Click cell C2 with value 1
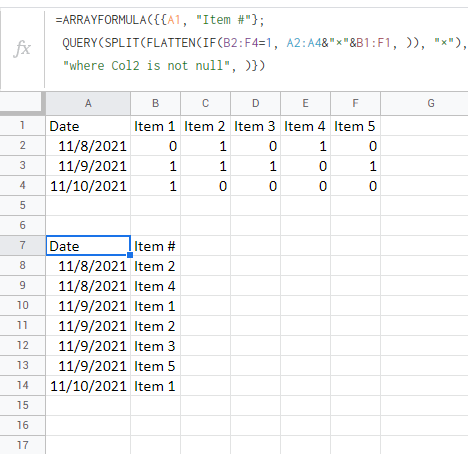The height and width of the screenshot is (454, 468). point(205,146)
